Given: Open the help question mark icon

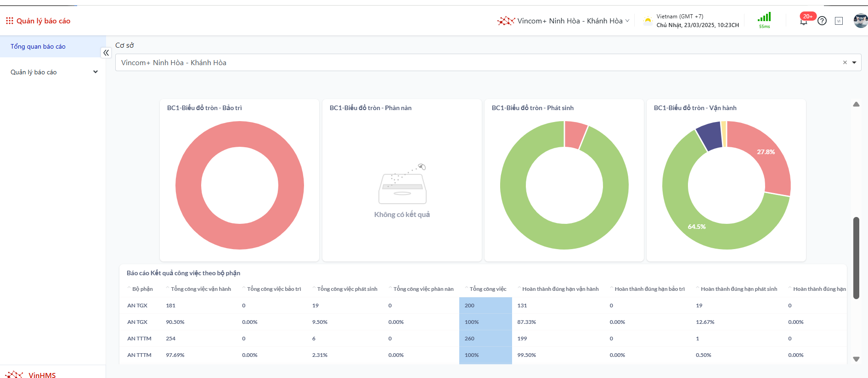Looking at the screenshot, I should pos(822,21).
